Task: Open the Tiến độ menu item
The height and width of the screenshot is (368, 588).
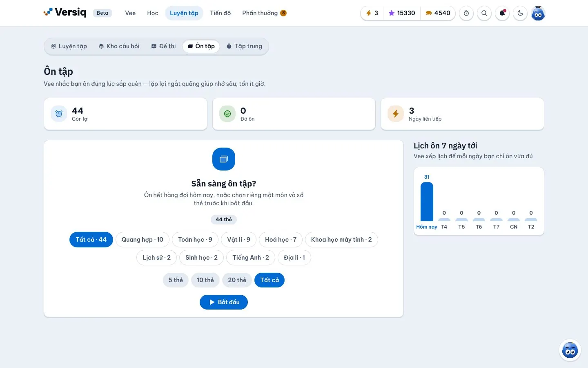Action: pyautogui.click(x=220, y=13)
